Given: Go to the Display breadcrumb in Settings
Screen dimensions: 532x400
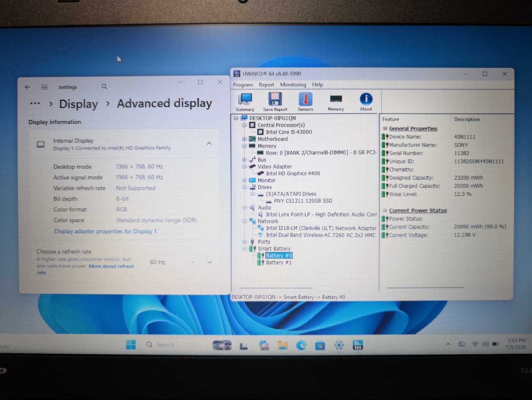Looking at the screenshot, I should point(78,104).
